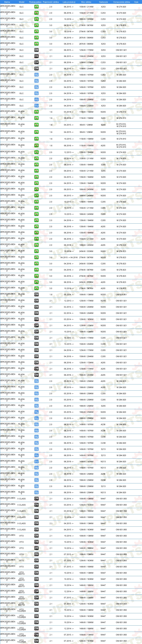Select the 'OM 626.951' engine code cell
This screenshot has width=142, height=644.
pyautogui.click(x=121, y=295)
